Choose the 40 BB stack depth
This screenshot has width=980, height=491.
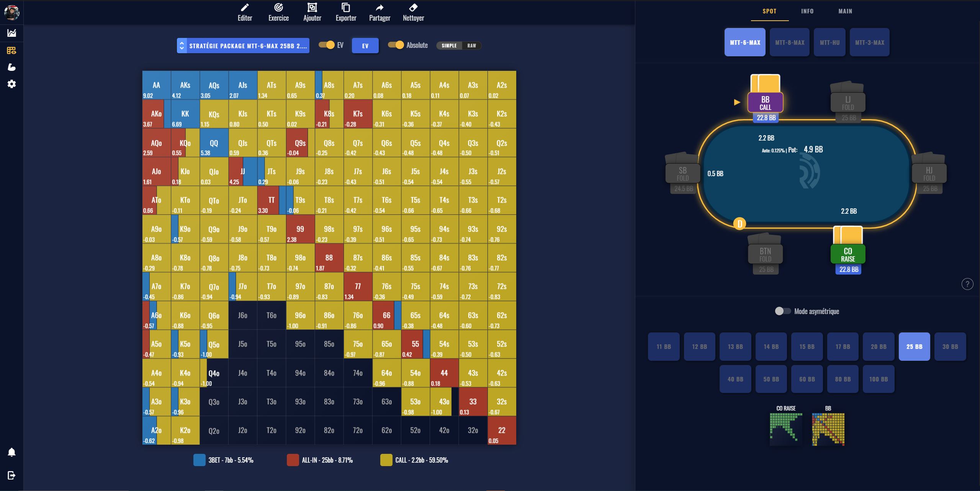735,379
